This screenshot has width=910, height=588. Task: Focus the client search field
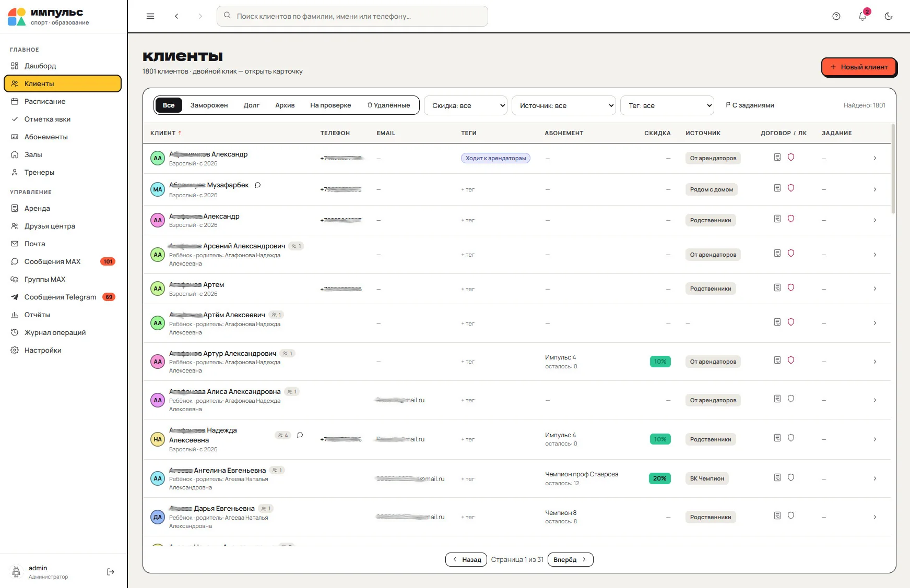point(352,16)
